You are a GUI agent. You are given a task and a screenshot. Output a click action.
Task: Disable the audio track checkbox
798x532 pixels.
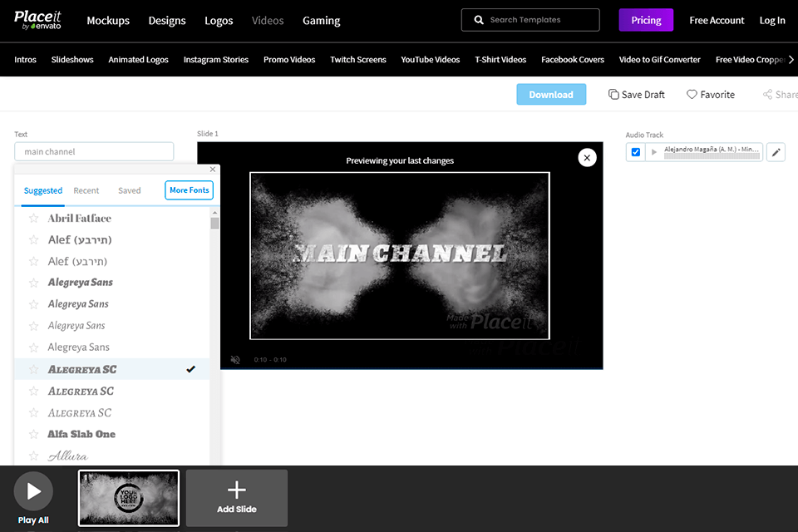[x=636, y=151]
